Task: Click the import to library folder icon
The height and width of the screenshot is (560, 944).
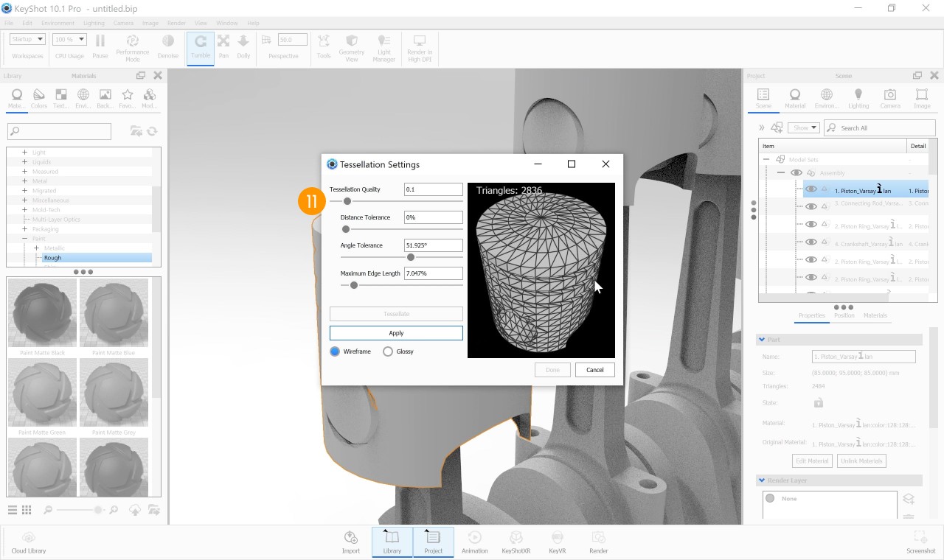Action: click(136, 131)
